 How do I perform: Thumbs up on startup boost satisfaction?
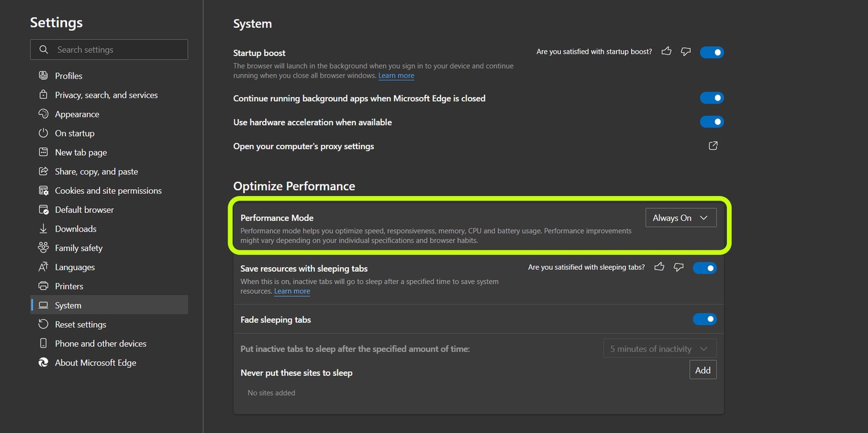click(x=667, y=51)
